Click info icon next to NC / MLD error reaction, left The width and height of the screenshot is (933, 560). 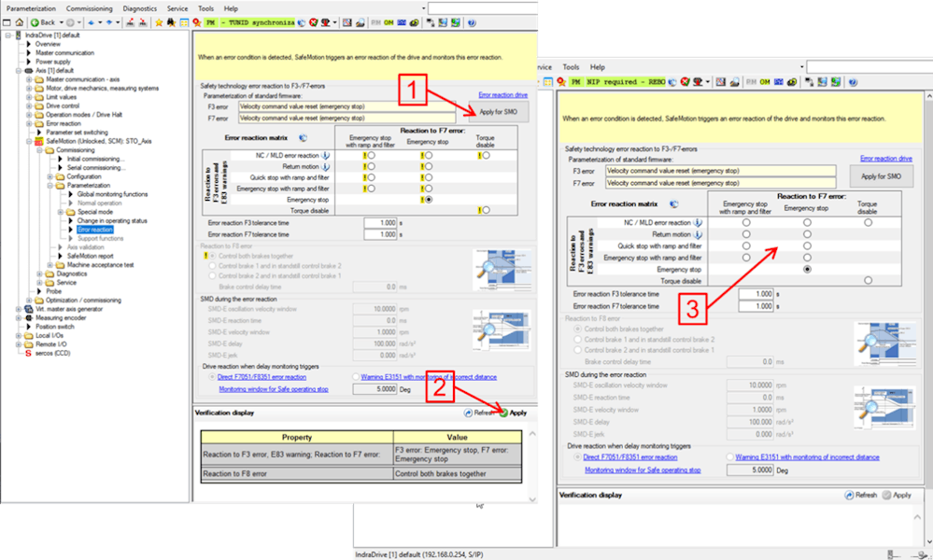pos(326,155)
